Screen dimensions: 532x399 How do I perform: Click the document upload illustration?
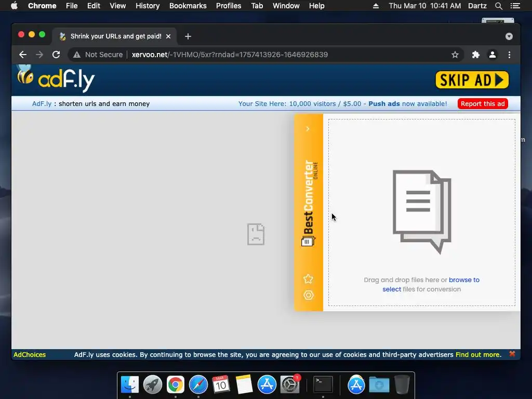422,212
